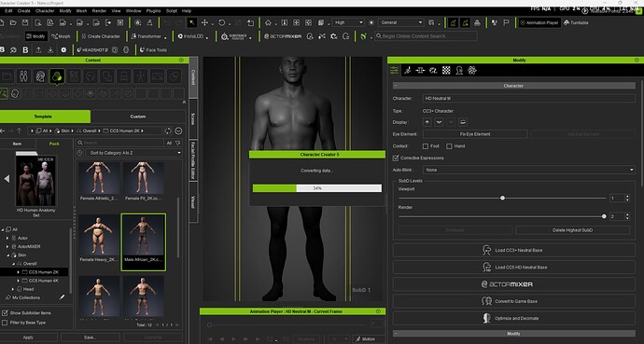Expand the Actor tree node
This screenshot has width=644, height=344.
[7, 238]
